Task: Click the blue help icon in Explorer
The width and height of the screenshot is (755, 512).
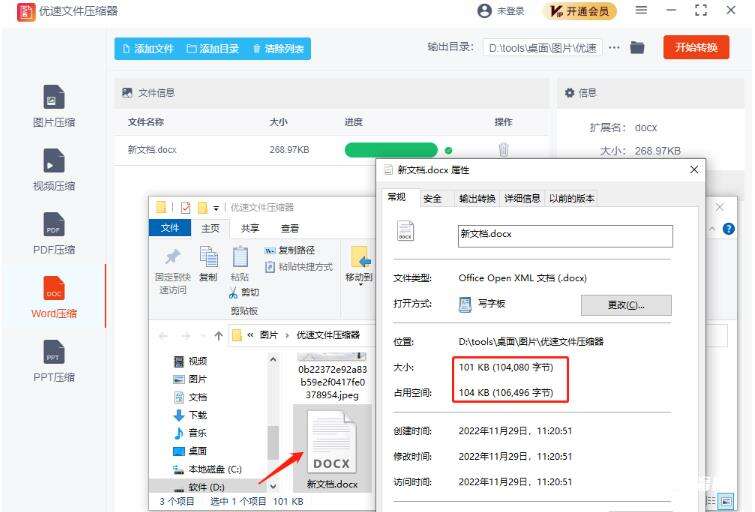Action: 729,229
